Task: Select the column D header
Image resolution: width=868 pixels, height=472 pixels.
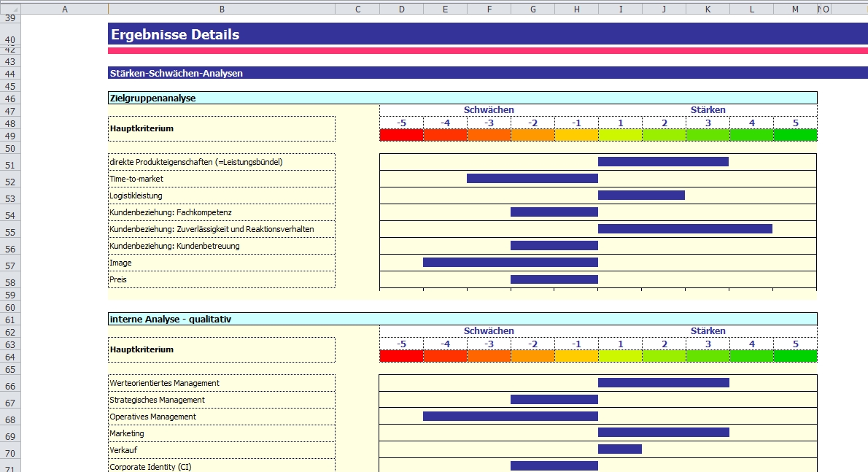Action: point(401,9)
